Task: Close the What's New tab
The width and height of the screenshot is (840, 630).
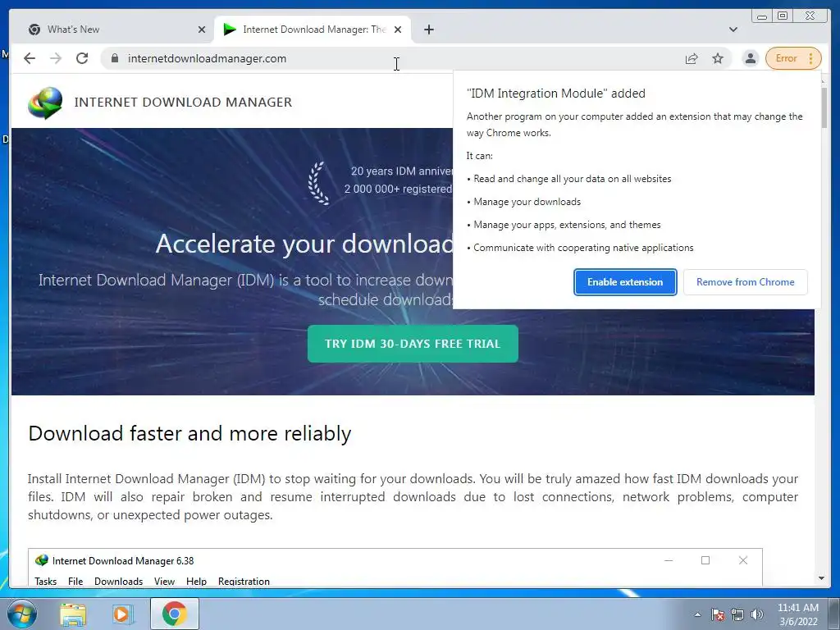Action: pyautogui.click(x=202, y=30)
